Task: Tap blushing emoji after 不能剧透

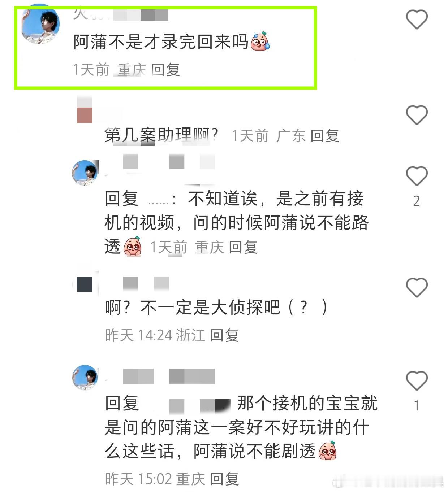Action: click(328, 450)
